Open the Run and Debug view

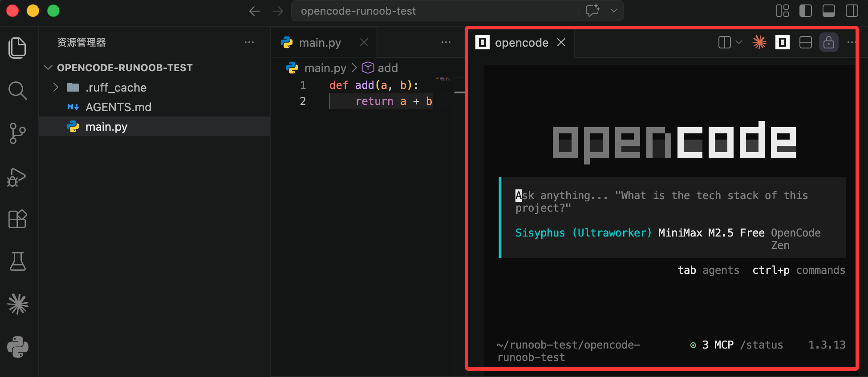(x=17, y=176)
